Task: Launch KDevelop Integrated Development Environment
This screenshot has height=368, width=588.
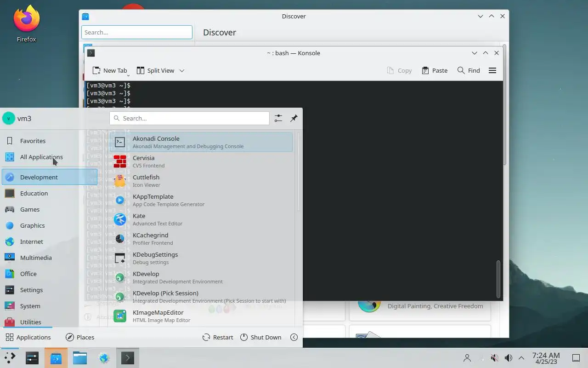Action: [201, 277]
